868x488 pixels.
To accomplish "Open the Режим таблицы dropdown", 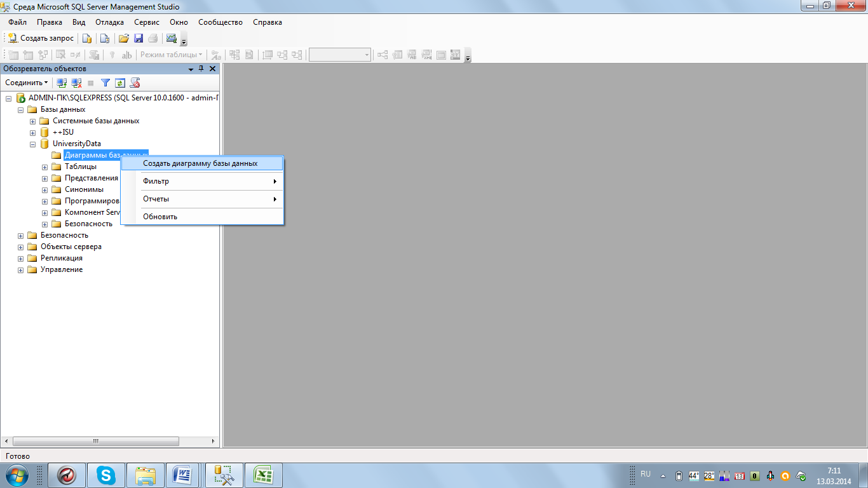I will 172,55.
